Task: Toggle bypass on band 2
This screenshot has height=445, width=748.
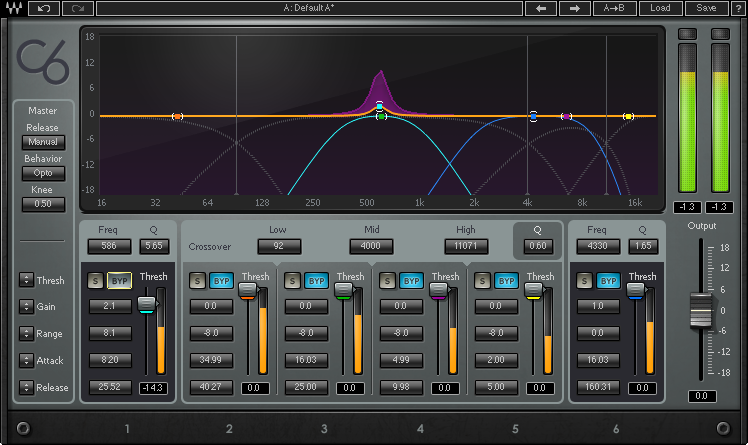Action: coord(221,281)
